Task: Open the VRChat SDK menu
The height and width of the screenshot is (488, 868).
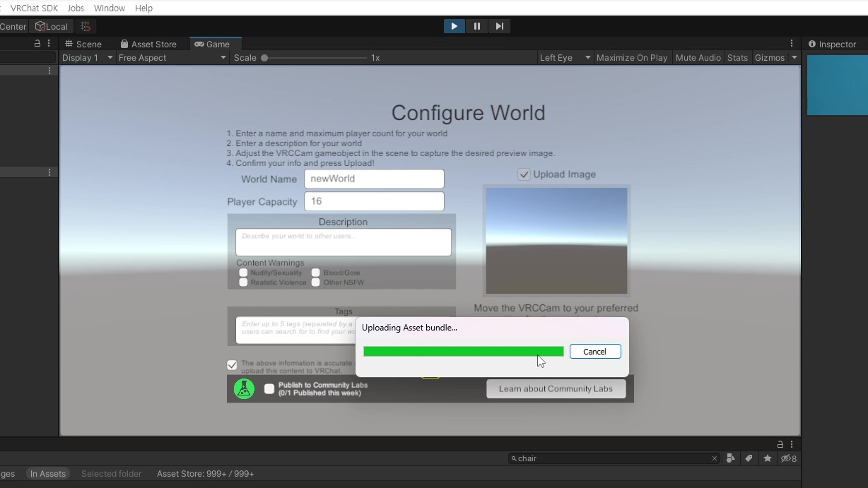Action: click(34, 8)
